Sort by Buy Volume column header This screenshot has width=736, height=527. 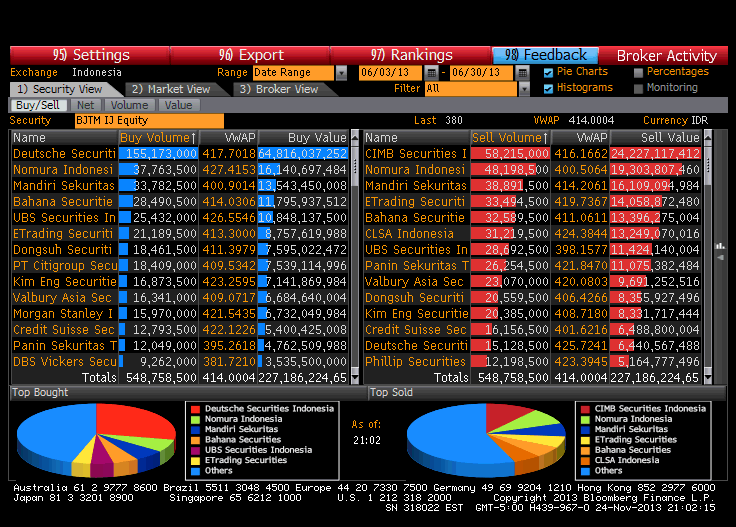click(x=158, y=138)
